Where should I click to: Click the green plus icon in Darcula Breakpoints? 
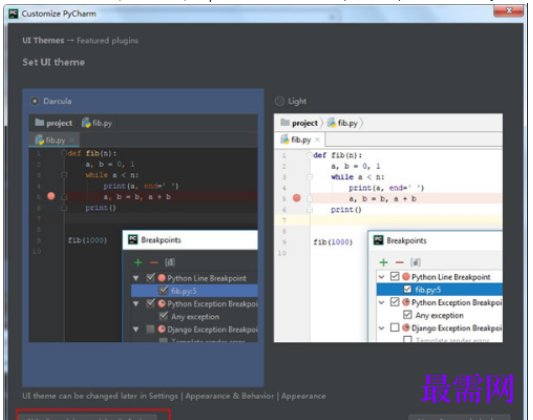(138, 262)
